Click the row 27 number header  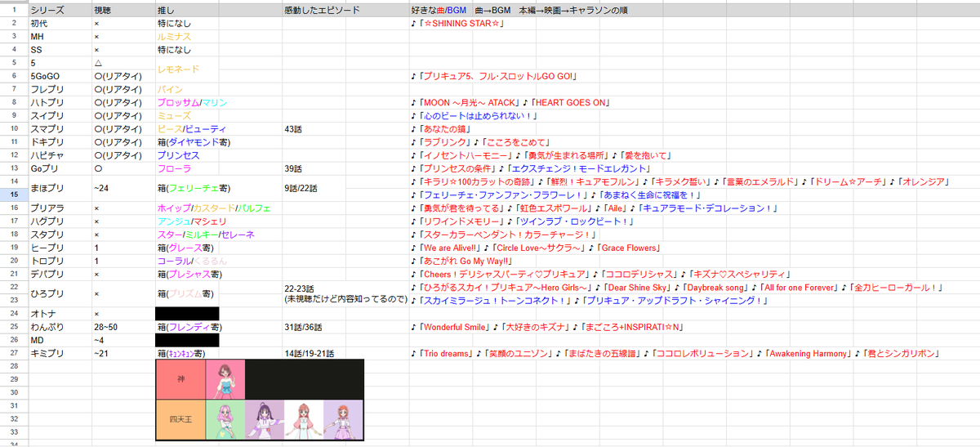tap(13, 353)
